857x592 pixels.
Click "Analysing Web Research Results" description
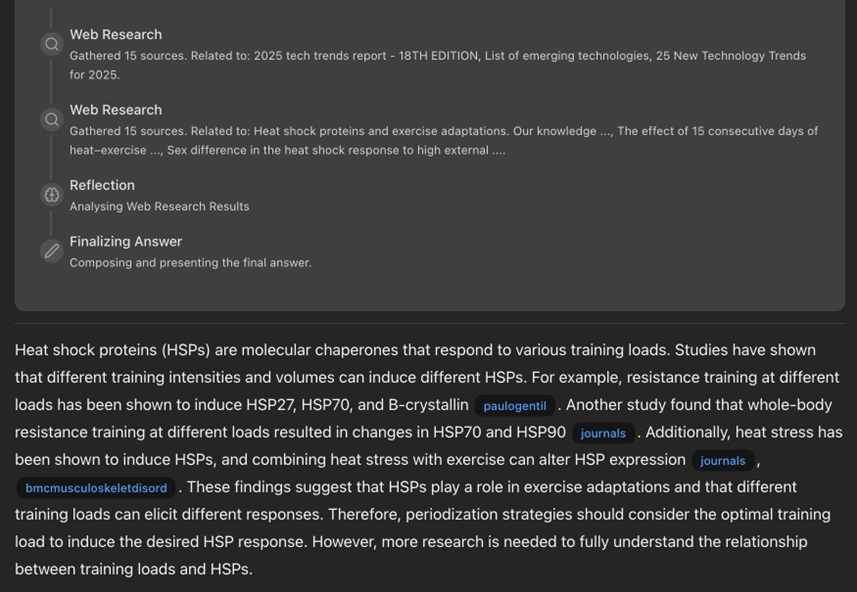pos(159,206)
